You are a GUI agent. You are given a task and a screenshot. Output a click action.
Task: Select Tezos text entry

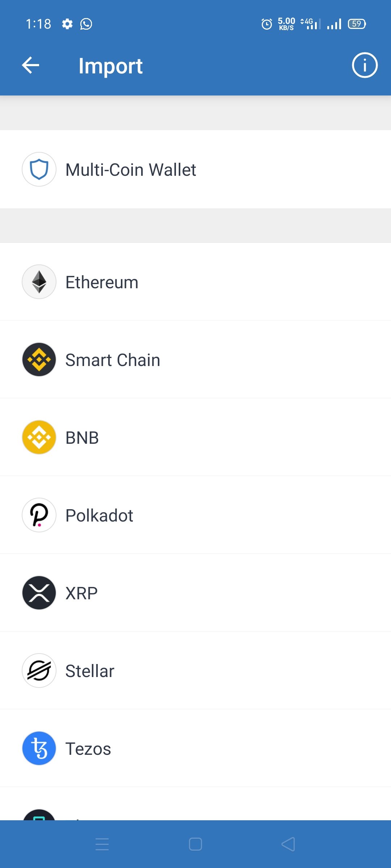88,749
